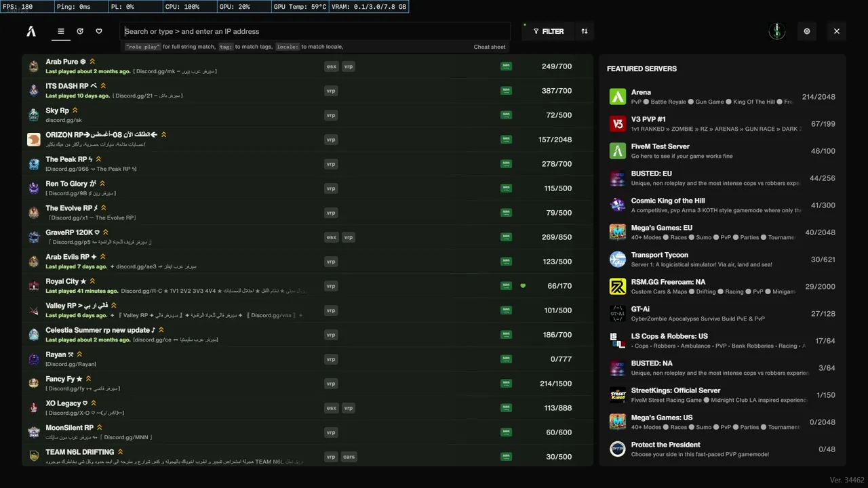Click The Evolve RP server icon
868x488 pixels.
34,213
